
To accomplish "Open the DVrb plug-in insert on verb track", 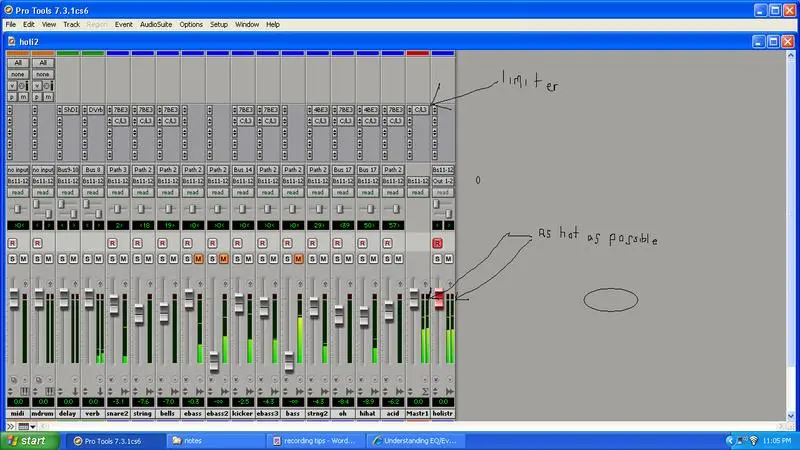I will pyautogui.click(x=93, y=109).
